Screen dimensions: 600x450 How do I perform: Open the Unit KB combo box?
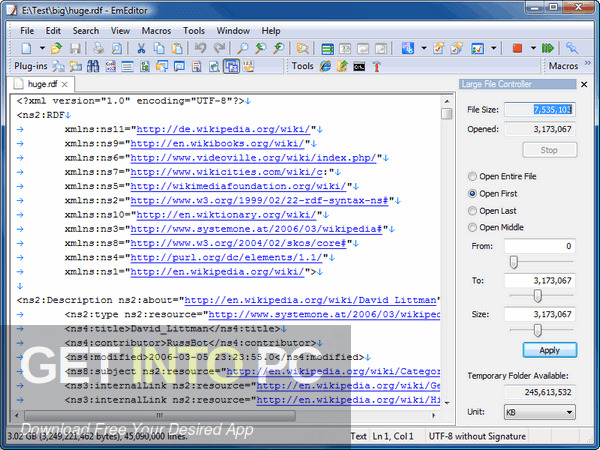[540, 412]
